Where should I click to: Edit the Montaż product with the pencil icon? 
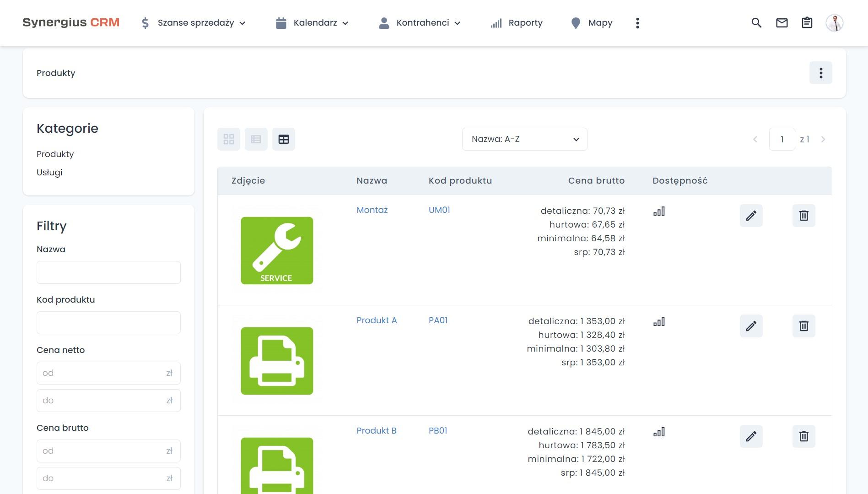pos(751,215)
